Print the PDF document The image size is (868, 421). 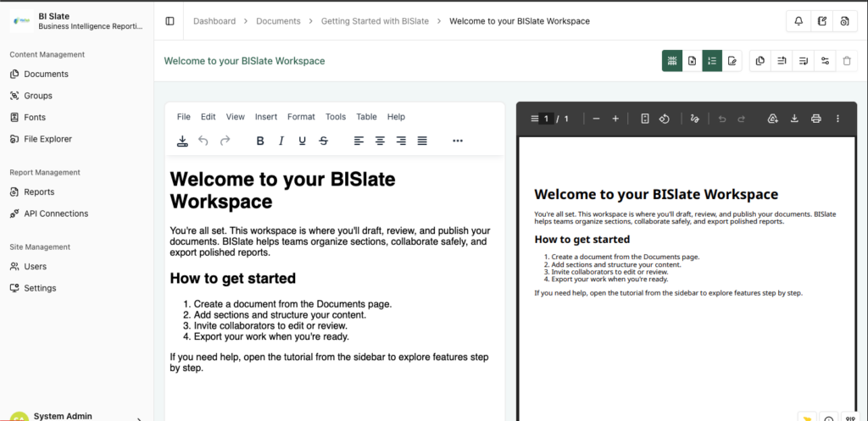pyautogui.click(x=815, y=119)
